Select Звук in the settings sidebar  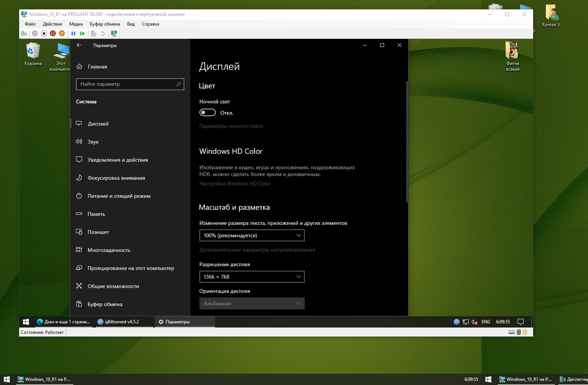(x=93, y=142)
